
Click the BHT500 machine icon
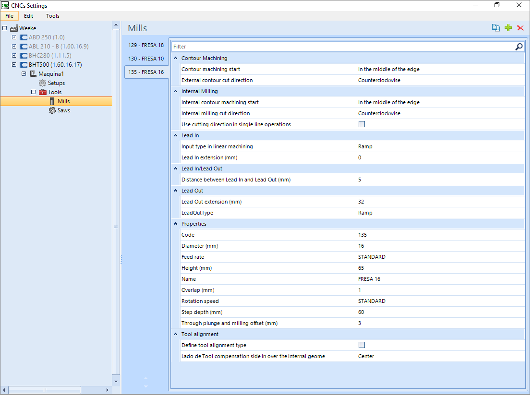[x=24, y=65]
